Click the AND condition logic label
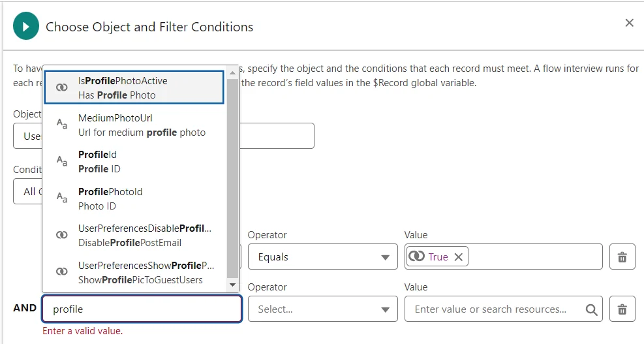 [25, 308]
